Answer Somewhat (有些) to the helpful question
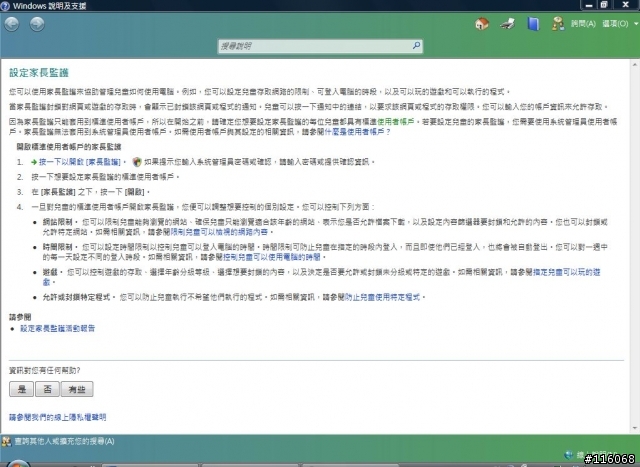 pos(77,389)
